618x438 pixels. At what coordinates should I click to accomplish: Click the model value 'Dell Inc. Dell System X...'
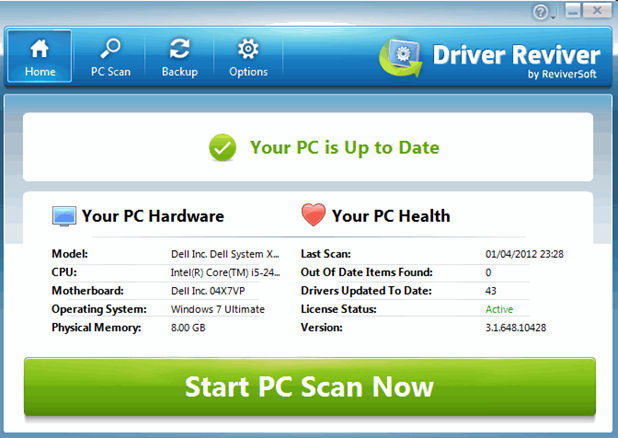click(x=225, y=254)
